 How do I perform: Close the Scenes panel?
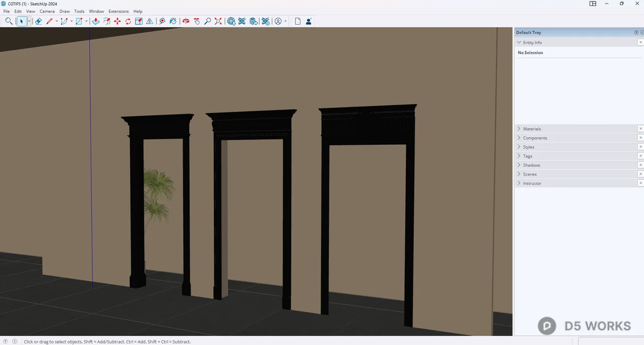(640, 174)
